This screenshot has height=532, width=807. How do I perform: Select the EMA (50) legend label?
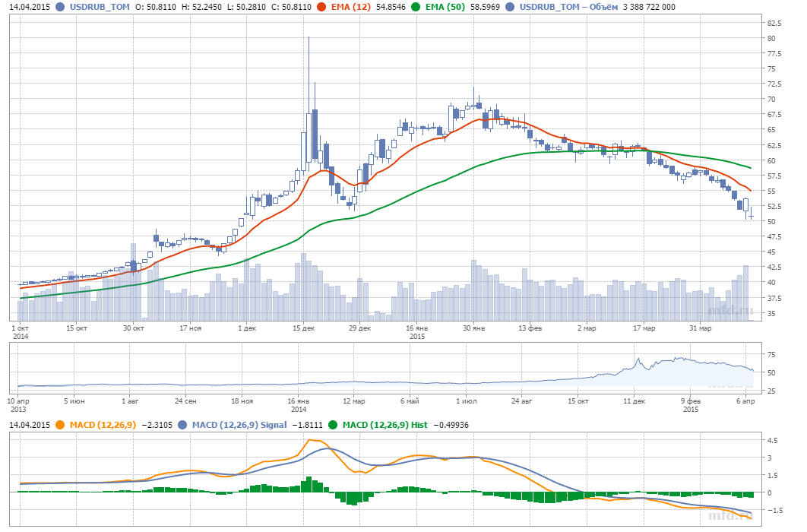(x=445, y=7)
